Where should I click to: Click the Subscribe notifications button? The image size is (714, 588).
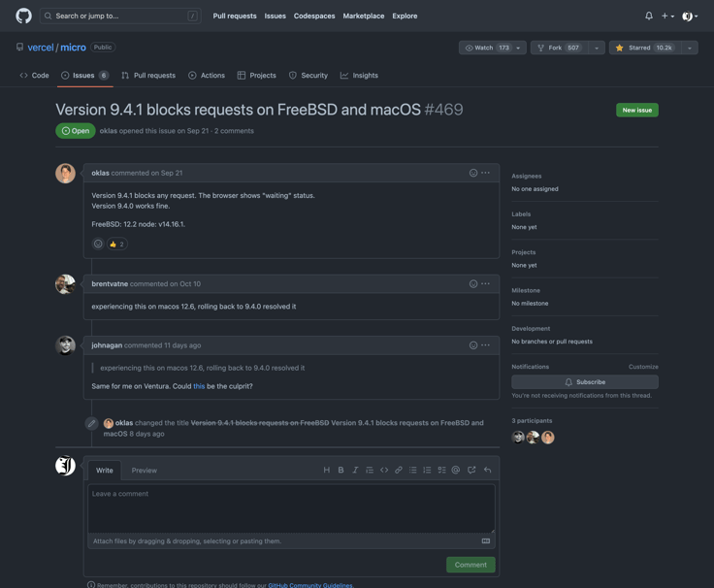tap(585, 382)
